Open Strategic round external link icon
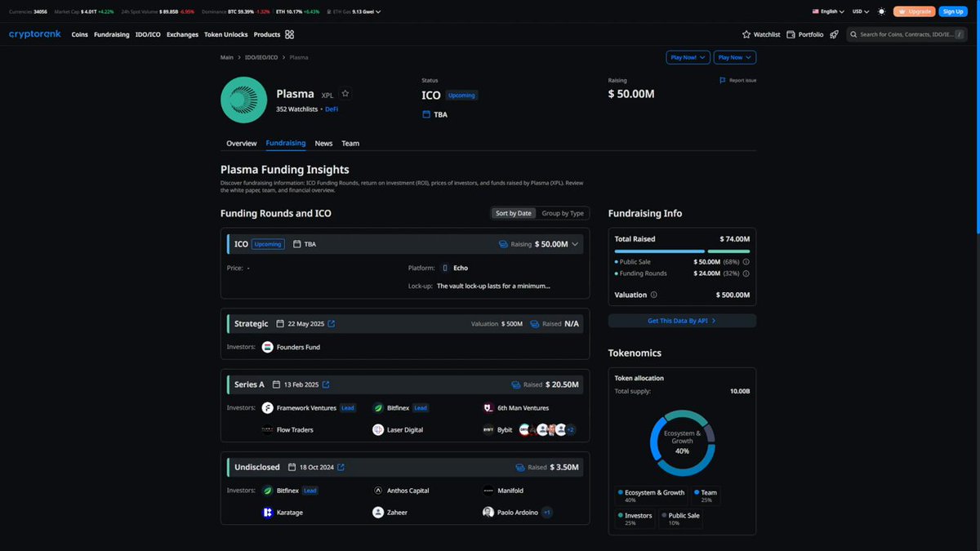Viewport: 980px width, 551px height. (x=331, y=323)
